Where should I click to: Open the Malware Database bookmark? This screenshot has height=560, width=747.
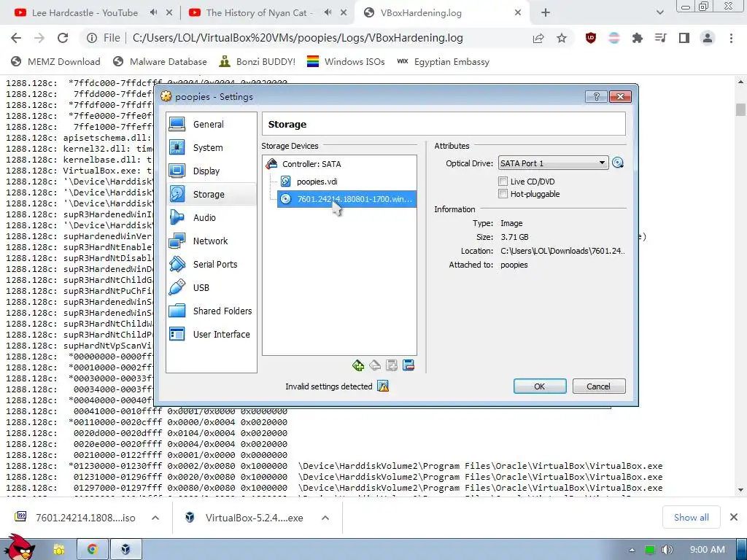click(160, 61)
